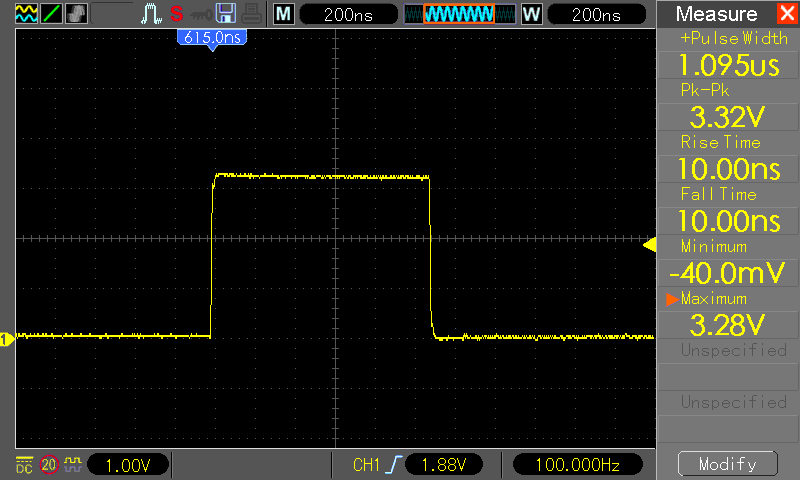Screen dimensions: 800x480
Task: Click the 1.095us pulse width value
Action: pyautogui.click(x=729, y=65)
